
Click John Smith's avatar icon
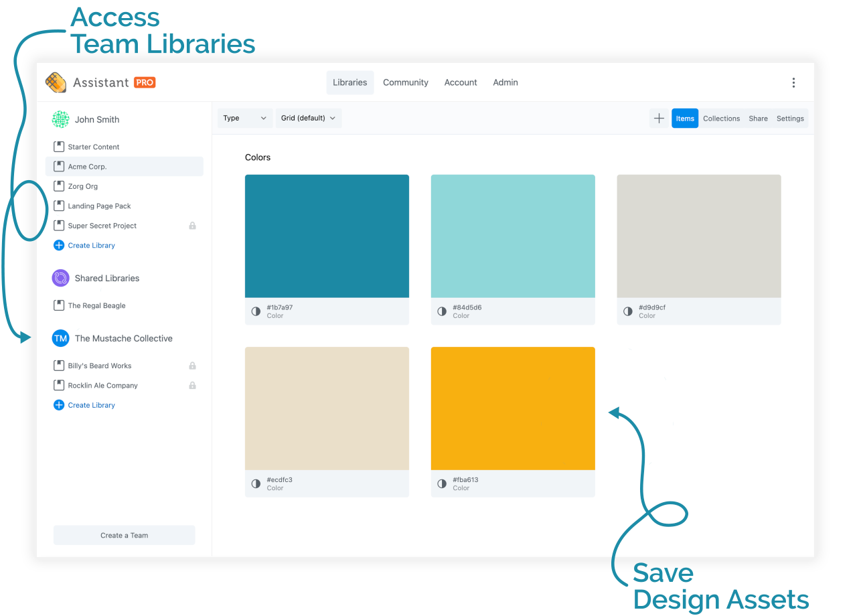tap(60, 119)
